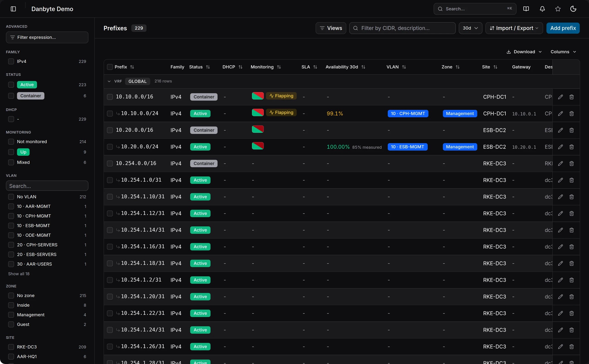Open the Download dropdown
The image size is (589, 364).
coord(524,52)
